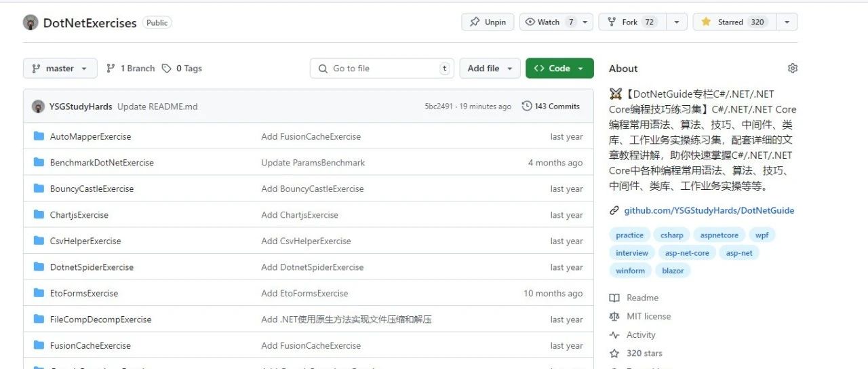Screen dimensions: 868x369
Task: Click the BenchmarkDotNetExercise folder icon
Action: click(39, 162)
